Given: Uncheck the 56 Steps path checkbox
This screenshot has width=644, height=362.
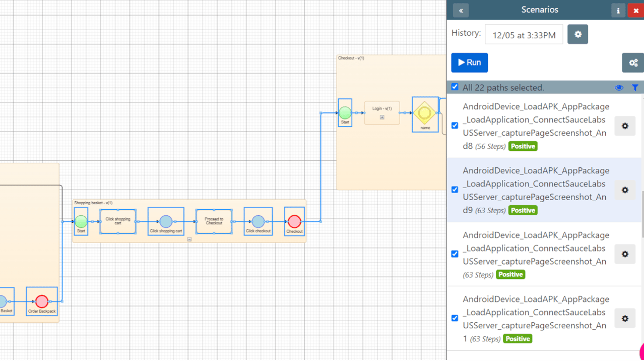Looking at the screenshot, I should (455, 126).
